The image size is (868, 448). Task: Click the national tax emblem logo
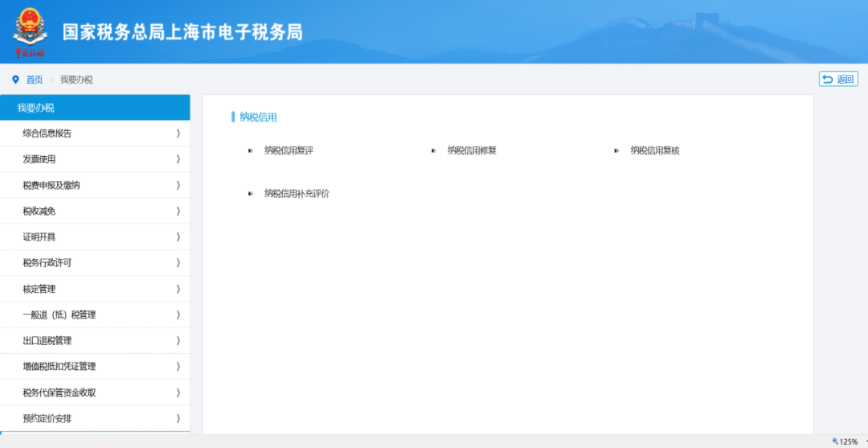pyautogui.click(x=31, y=31)
